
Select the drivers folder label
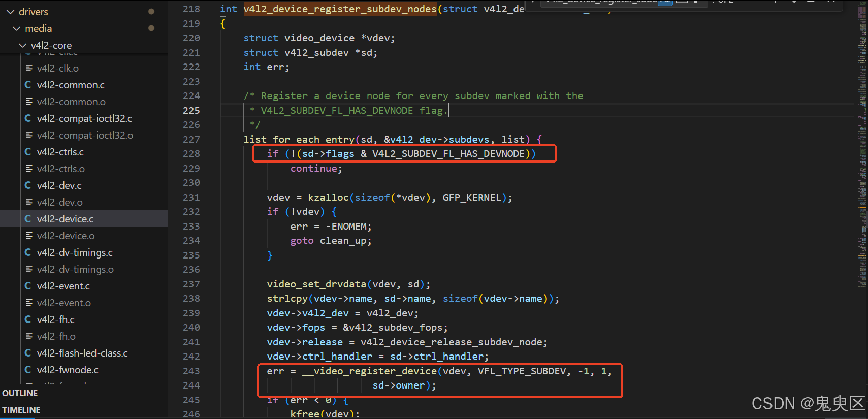(34, 12)
